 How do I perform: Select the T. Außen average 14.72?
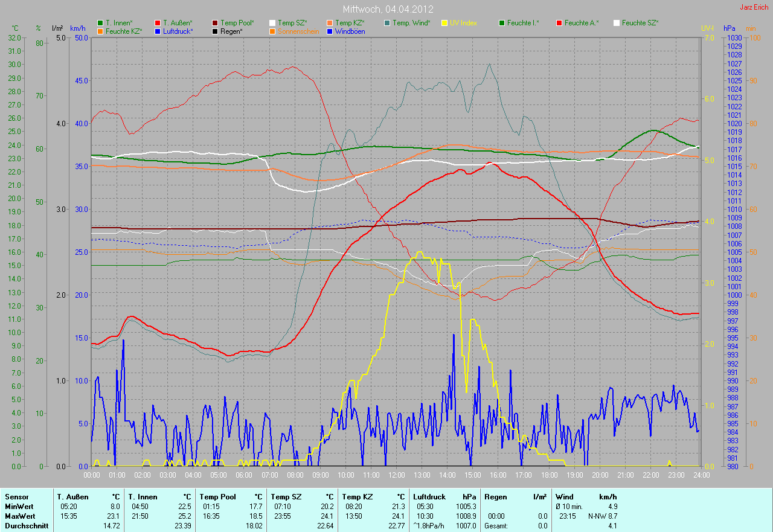(x=111, y=526)
